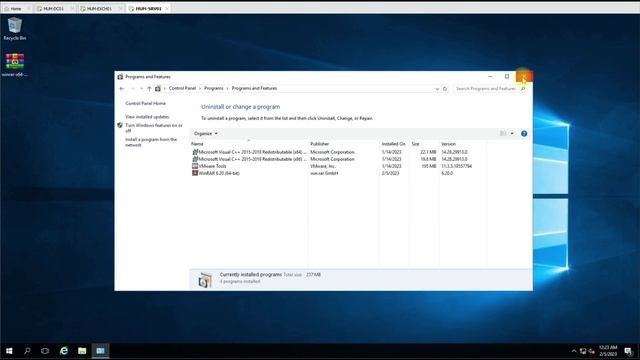The image size is (640, 360).
Task: Open the Organize dropdown menu
Action: [206, 133]
